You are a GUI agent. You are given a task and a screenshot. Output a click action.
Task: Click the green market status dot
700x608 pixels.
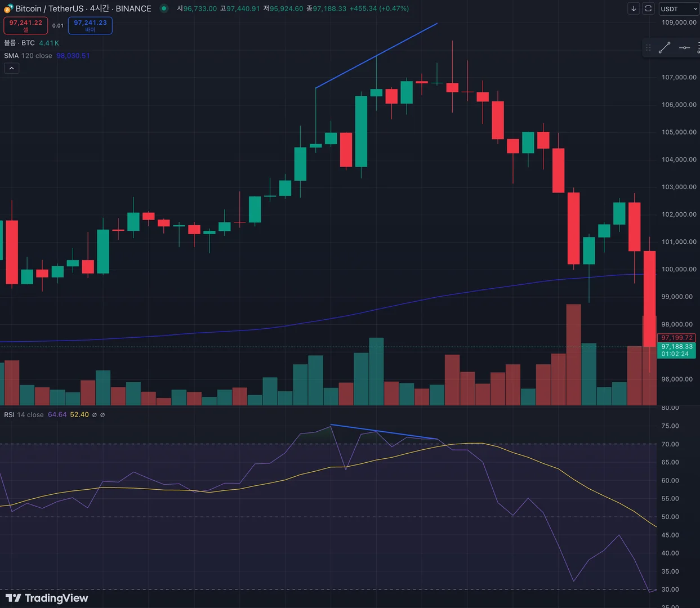[x=163, y=8]
